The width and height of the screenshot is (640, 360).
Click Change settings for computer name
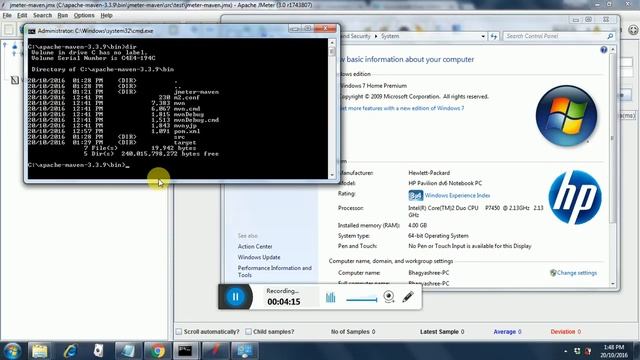pos(576,273)
